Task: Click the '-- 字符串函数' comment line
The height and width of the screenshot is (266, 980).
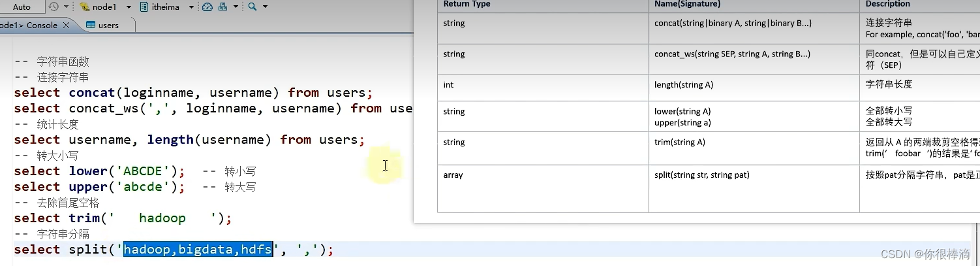Action: point(52,61)
